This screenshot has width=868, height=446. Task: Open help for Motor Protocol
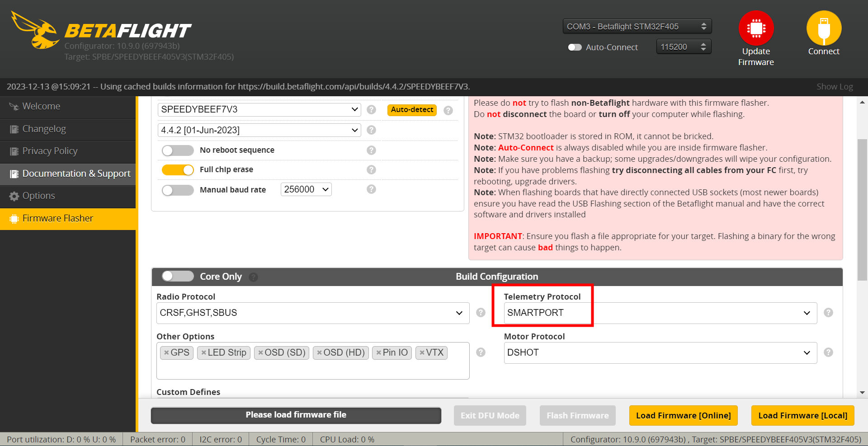click(x=828, y=352)
